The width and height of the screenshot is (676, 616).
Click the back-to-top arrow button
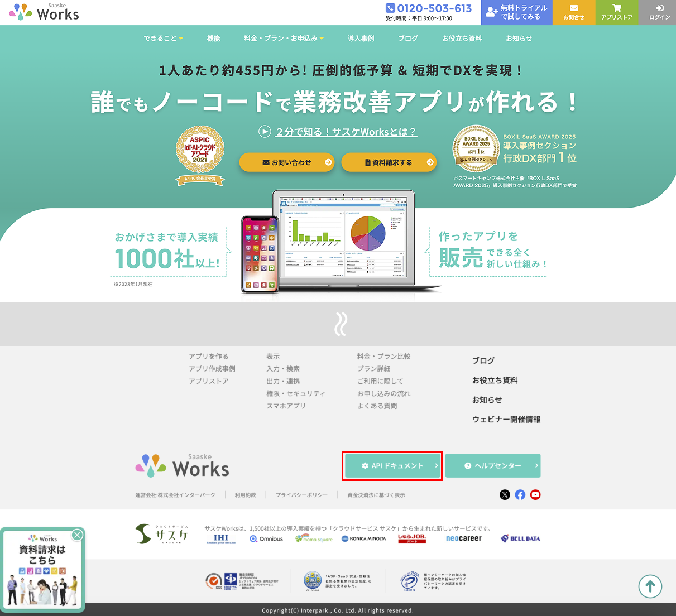(650, 586)
